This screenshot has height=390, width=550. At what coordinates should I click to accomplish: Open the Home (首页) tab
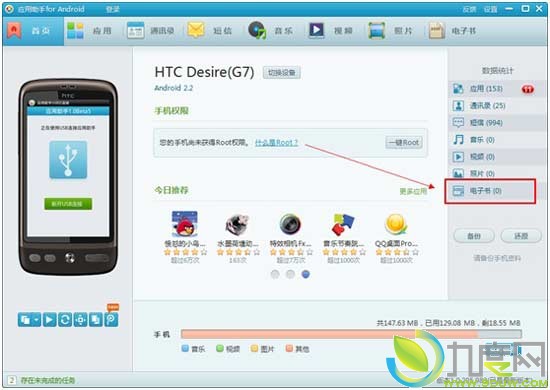[x=33, y=31]
